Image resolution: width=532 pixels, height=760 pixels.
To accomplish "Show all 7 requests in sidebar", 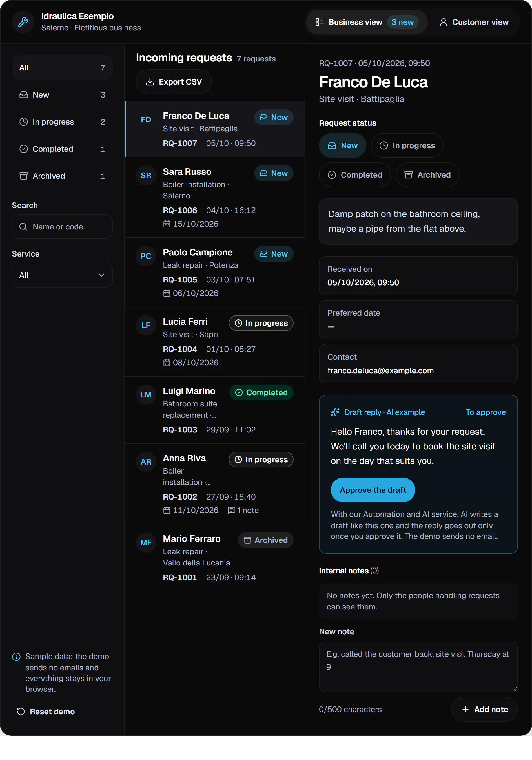I will point(62,68).
